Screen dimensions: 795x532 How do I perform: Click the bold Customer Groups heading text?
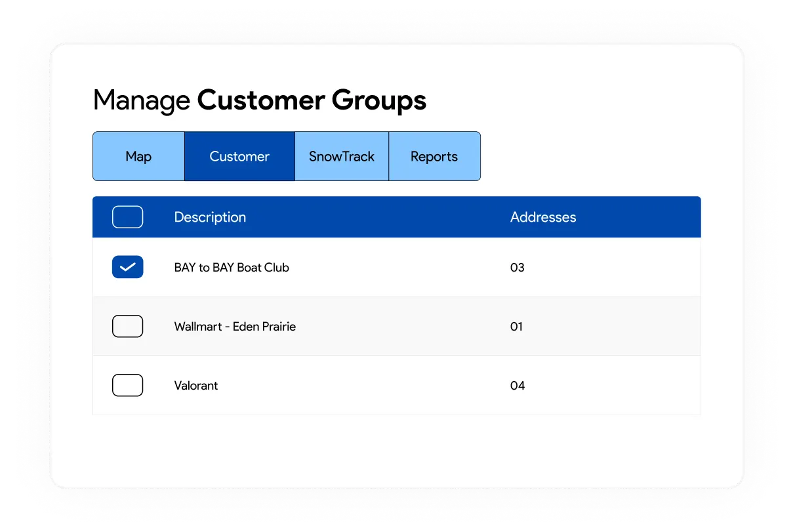(312, 100)
